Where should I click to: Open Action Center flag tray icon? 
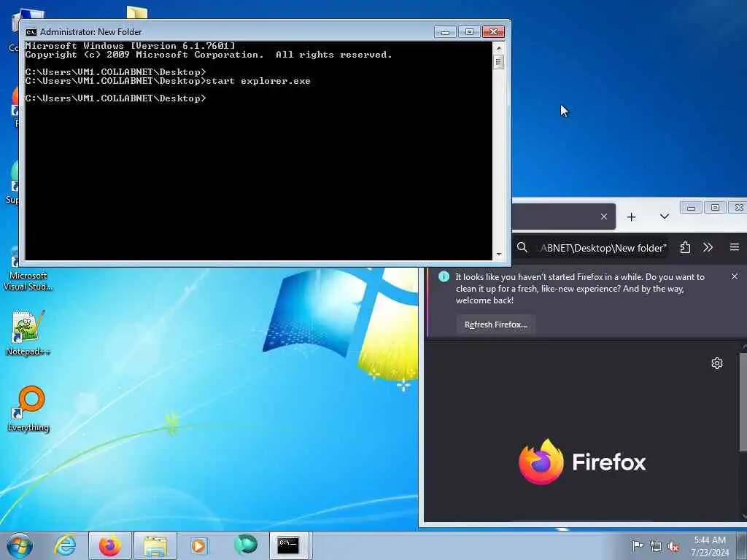(637, 545)
